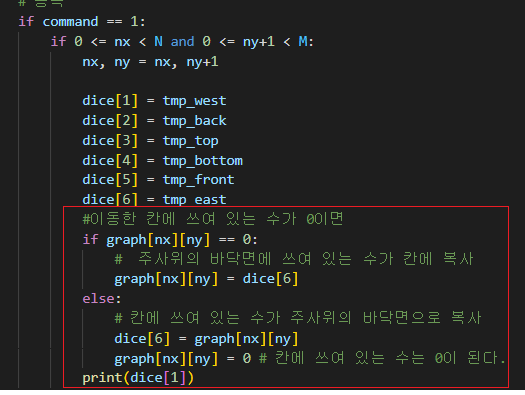525x395 pixels.
Task: Click the inline comment '칸에 쓰여 있는 수는 0이 된다.'
Action: (x=382, y=358)
